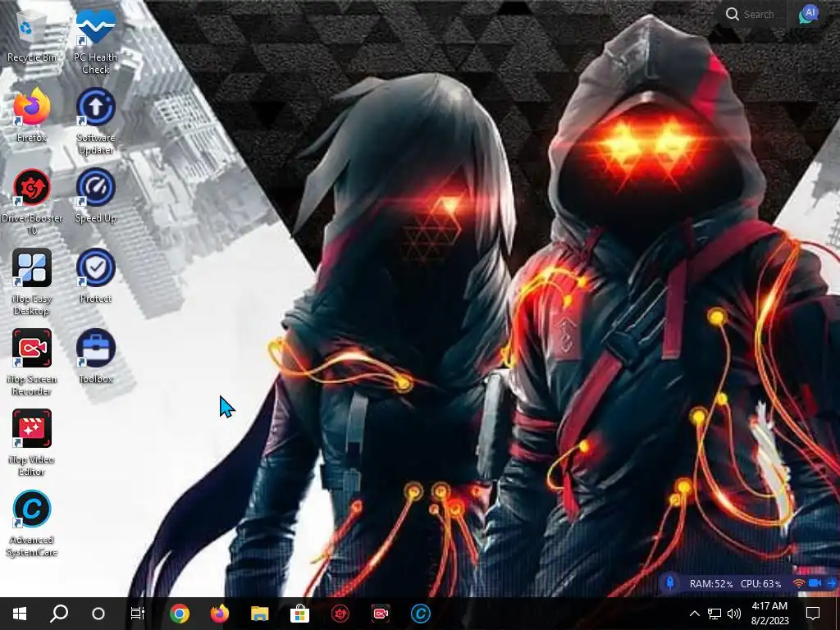Screen dimensions: 840x630
Task: Open Driver Booster taskbar icon
Action: click(340, 614)
